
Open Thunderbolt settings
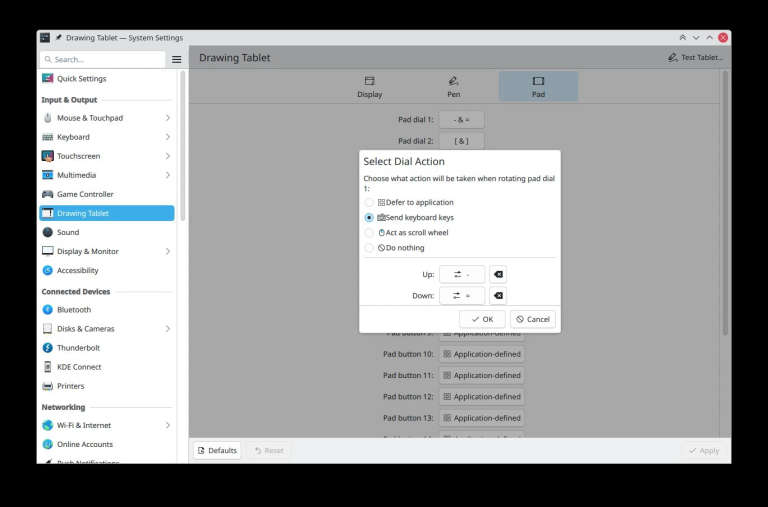click(78, 348)
